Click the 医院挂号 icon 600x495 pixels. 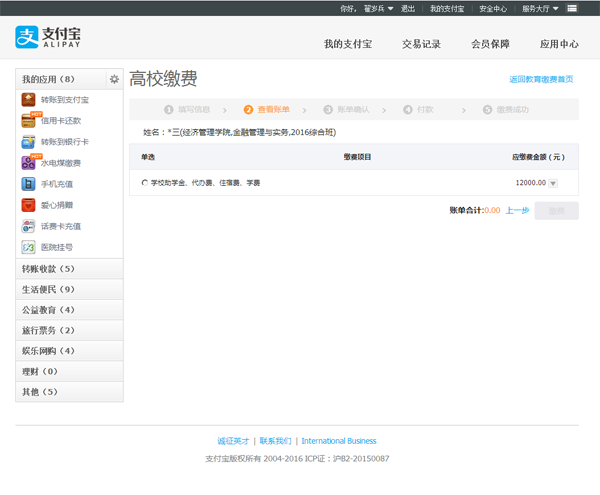click(28, 247)
